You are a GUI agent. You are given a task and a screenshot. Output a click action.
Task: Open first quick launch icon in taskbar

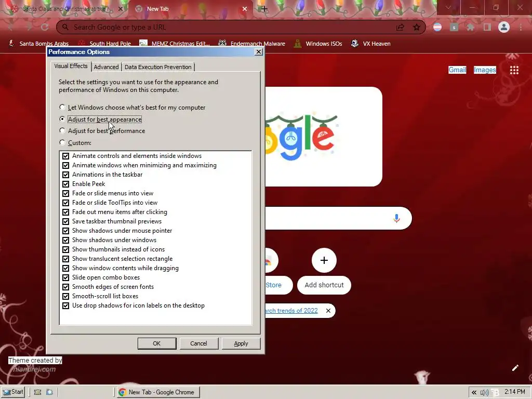pyautogui.click(x=37, y=392)
